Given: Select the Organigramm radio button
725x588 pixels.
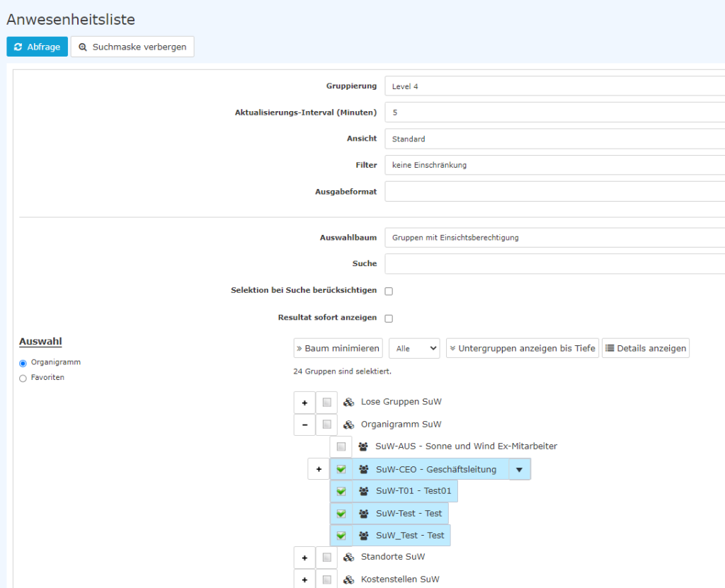Looking at the screenshot, I should (x=23, y=363).
